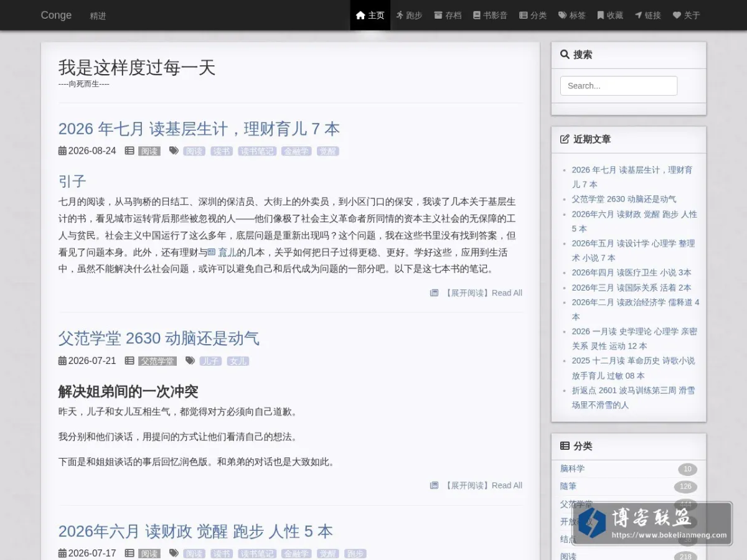Click the list icon before the 父范学堂 category label
The image size is (747, 560).
pyautogui.click(x=129, y=360)
